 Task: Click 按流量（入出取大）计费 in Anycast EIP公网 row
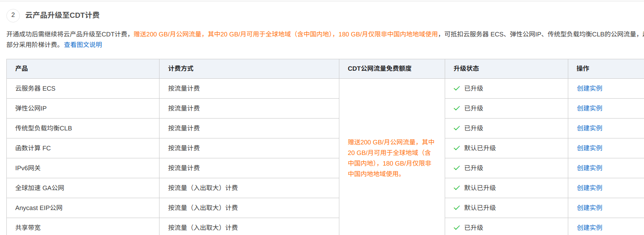203,208
